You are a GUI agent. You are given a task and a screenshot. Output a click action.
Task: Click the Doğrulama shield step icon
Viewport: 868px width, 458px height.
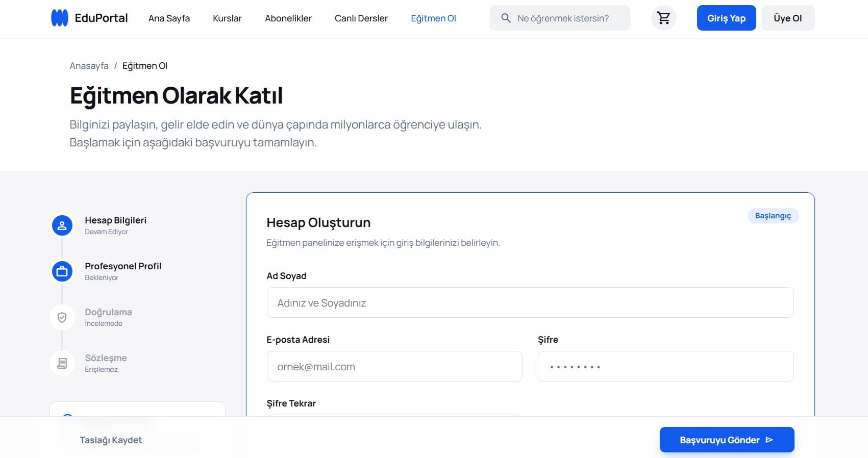click(62, 317)
